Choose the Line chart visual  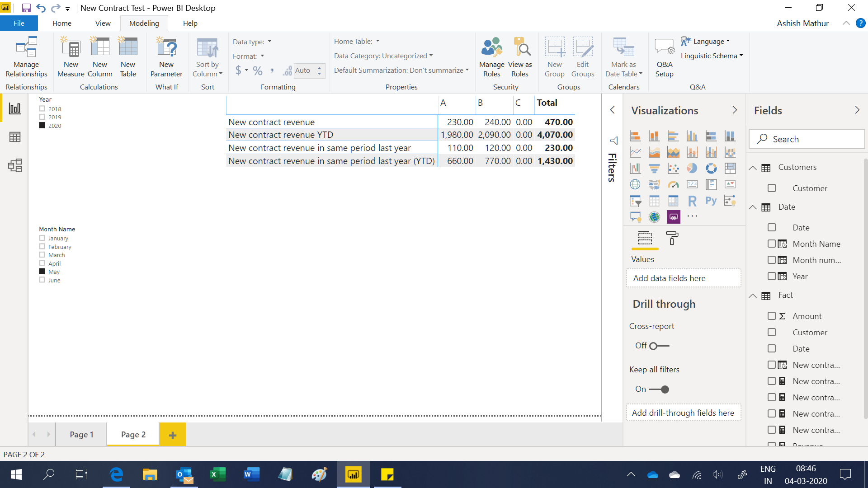click(x=635, y=152)
